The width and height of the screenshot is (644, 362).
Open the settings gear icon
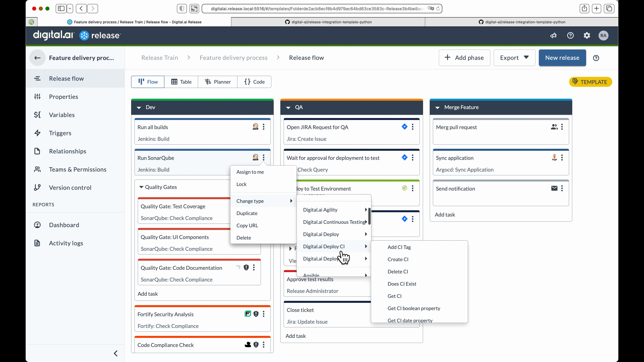[x=587, y=36]
